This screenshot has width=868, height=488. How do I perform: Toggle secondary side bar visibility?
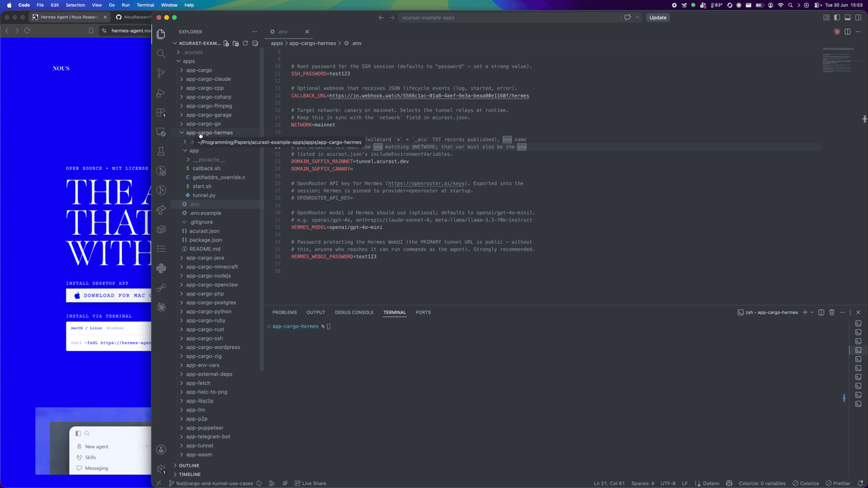point(858,17)
